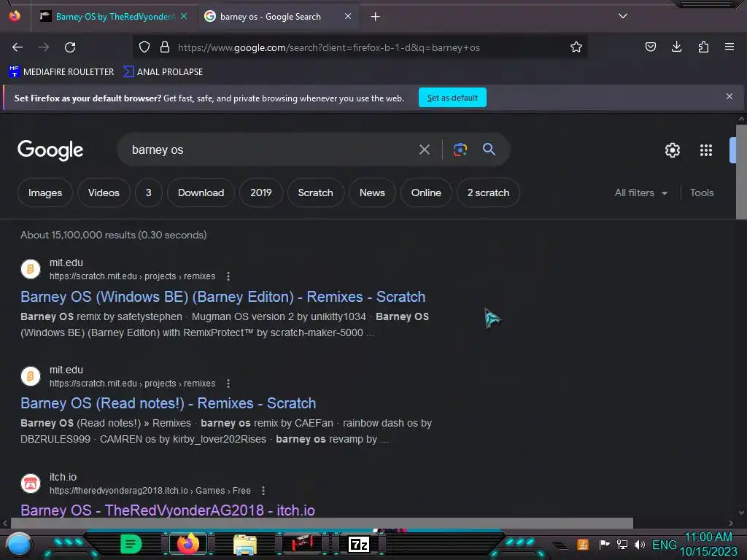Open more options for Windows BE result
The image size is (747, 560).
228,276
